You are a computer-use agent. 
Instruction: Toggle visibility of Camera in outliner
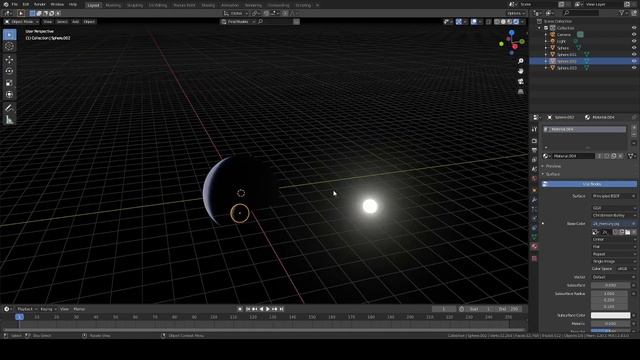click(x=634, y=35)
